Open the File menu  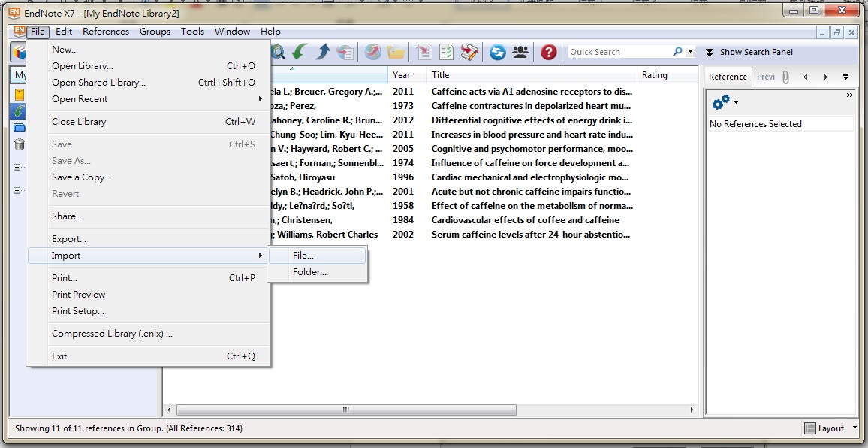click(x=38, y=32)
